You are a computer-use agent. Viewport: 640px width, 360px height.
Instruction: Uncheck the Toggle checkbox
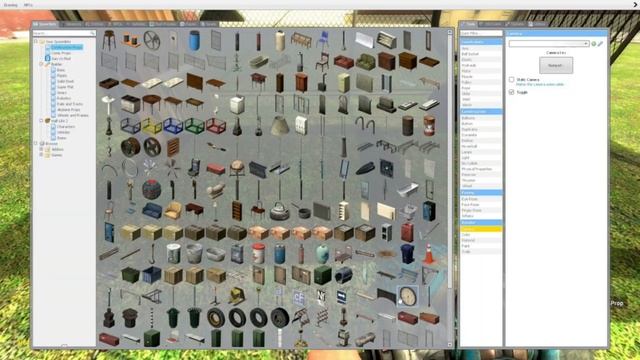(x=511, y=92)
